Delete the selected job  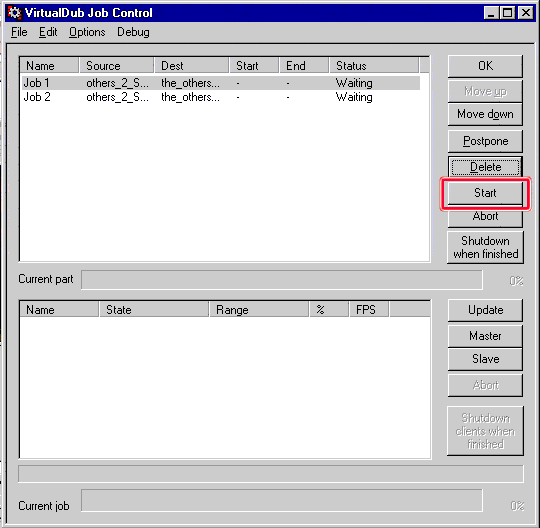[485, 167]
